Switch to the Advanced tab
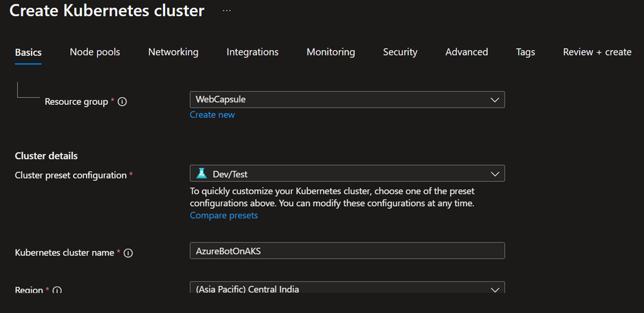Screen dimensions: 644x313 pyautogui.click(x=467, y=52)
